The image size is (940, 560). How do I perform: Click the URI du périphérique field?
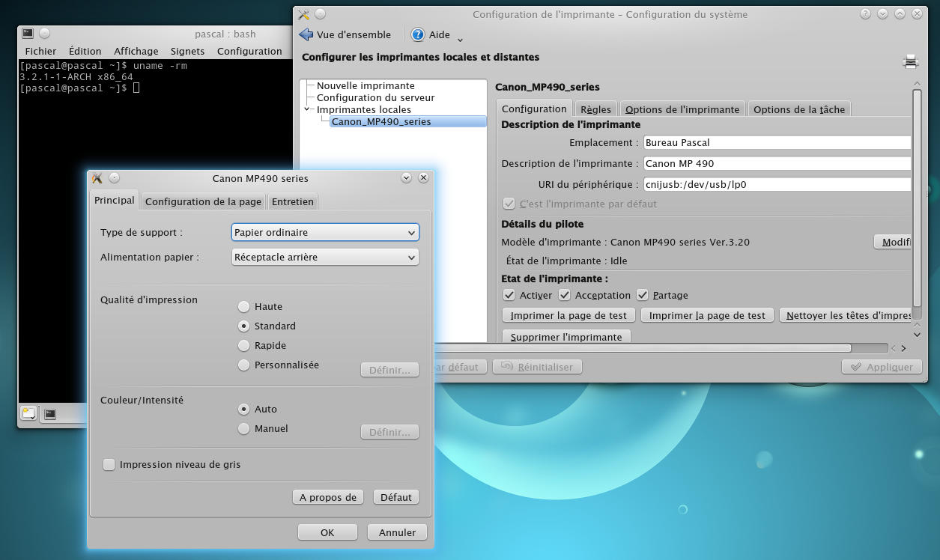pyautogui.click(x=777, y=184)
